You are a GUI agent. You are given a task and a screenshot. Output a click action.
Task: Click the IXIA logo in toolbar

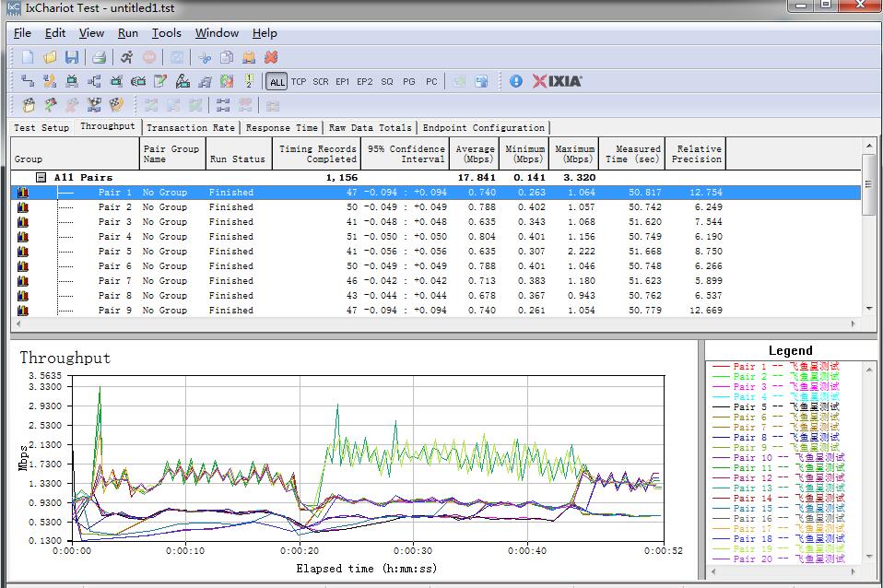pos(558,81)
